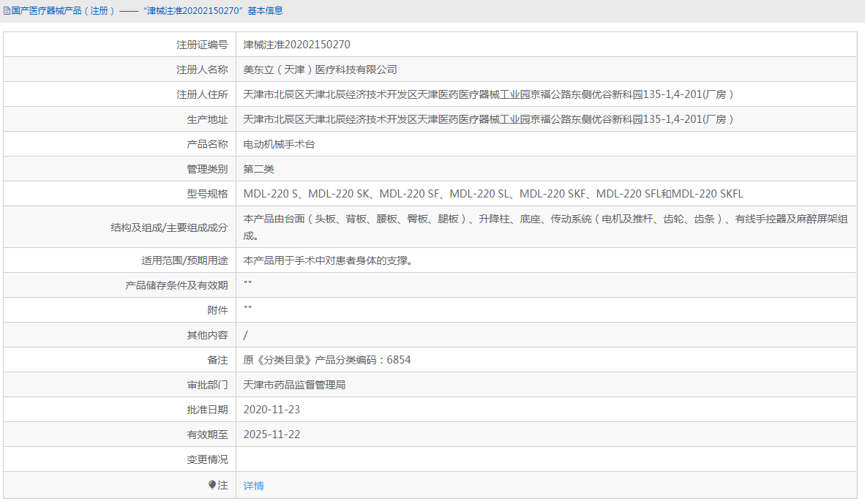Screen dimensions: 865x504
Task: Click the empty 变更情况 row value
Action: (x=439, y=459)
